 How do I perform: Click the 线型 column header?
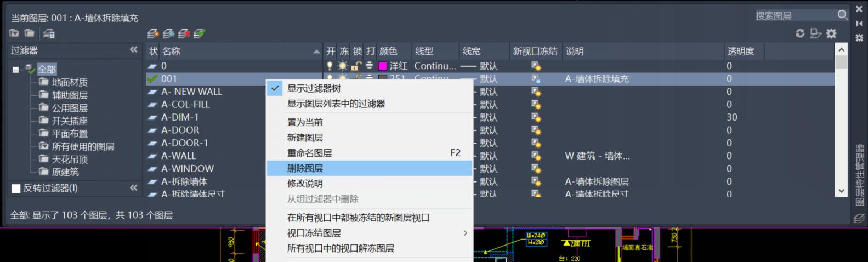click(435, 51)
